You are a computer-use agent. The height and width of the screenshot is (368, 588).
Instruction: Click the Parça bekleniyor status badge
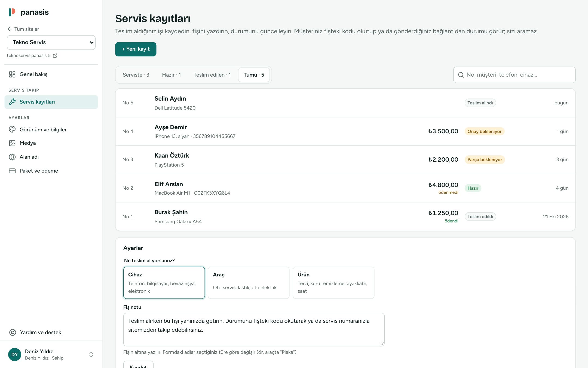[x=485, y=160]
